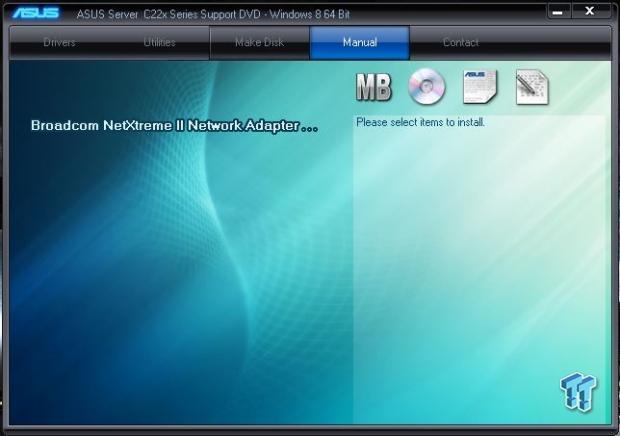620x436 pixels.
Task: Switch to the Utilities tab
Action: click(x=159, y=43)
